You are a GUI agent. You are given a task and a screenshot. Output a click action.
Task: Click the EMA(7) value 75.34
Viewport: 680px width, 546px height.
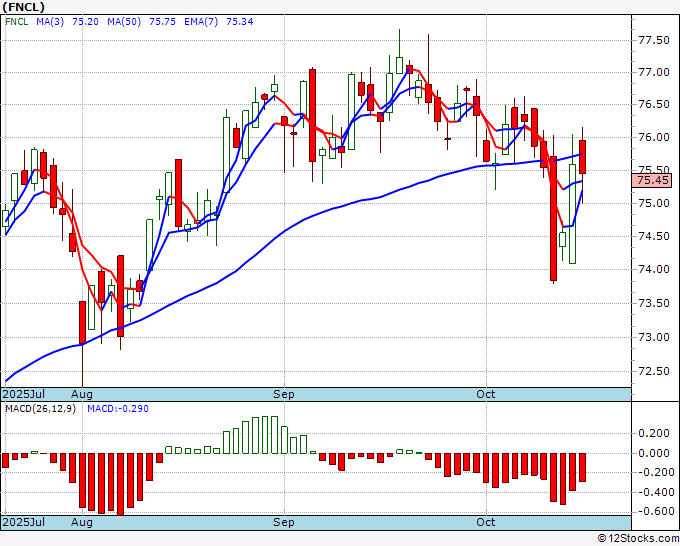(x=239, y=22)
